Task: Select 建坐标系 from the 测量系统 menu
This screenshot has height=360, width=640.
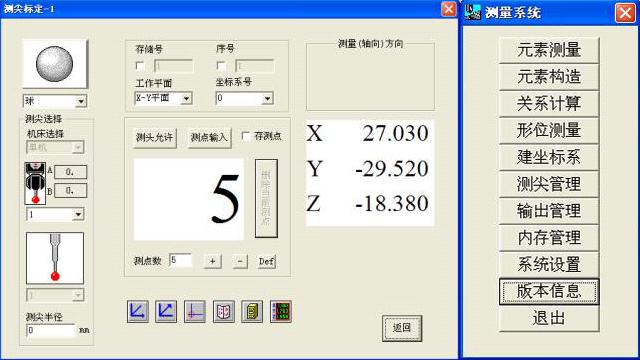Action: pos(549,157)
